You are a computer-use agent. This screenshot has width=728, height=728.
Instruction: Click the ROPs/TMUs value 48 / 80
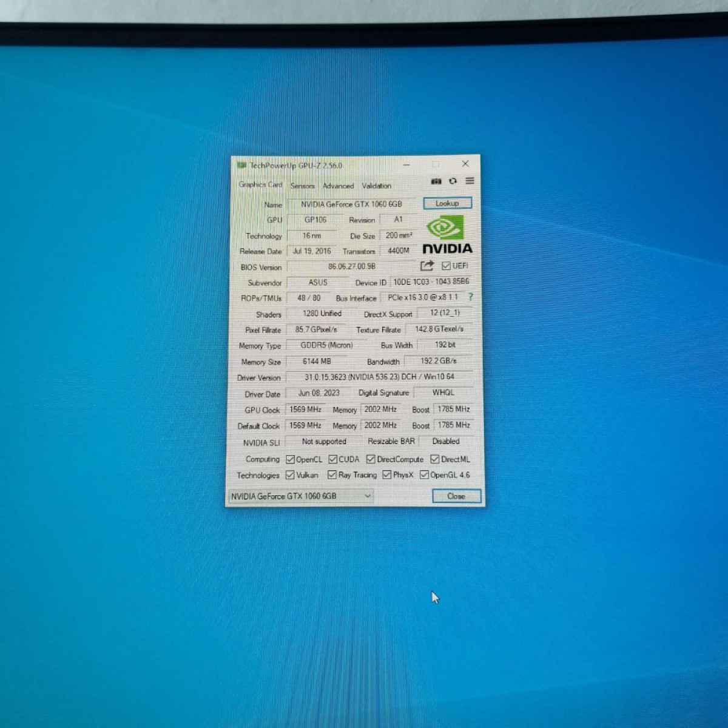coord(309,298)
